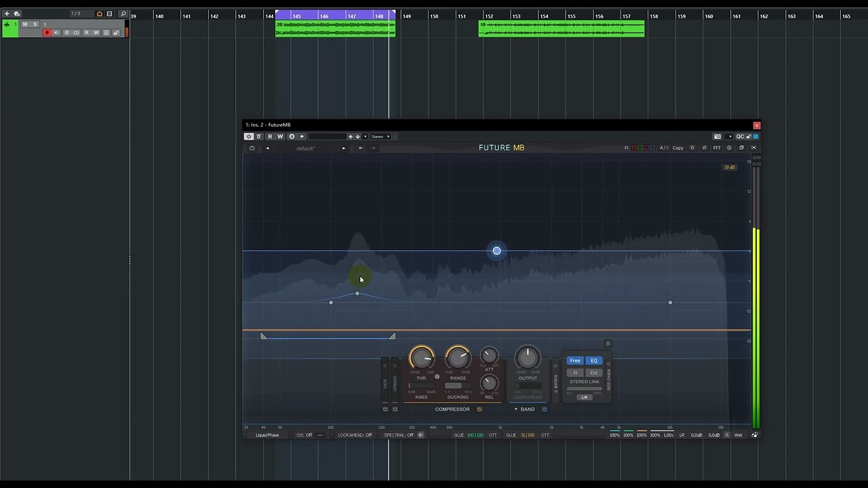Solo track 1 with S button
The image size is (868, 488).
pos(35,24)
